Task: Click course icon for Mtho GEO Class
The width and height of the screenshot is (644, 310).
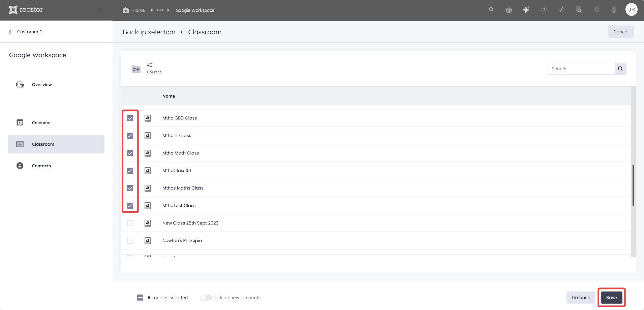Action: (148, 118)
